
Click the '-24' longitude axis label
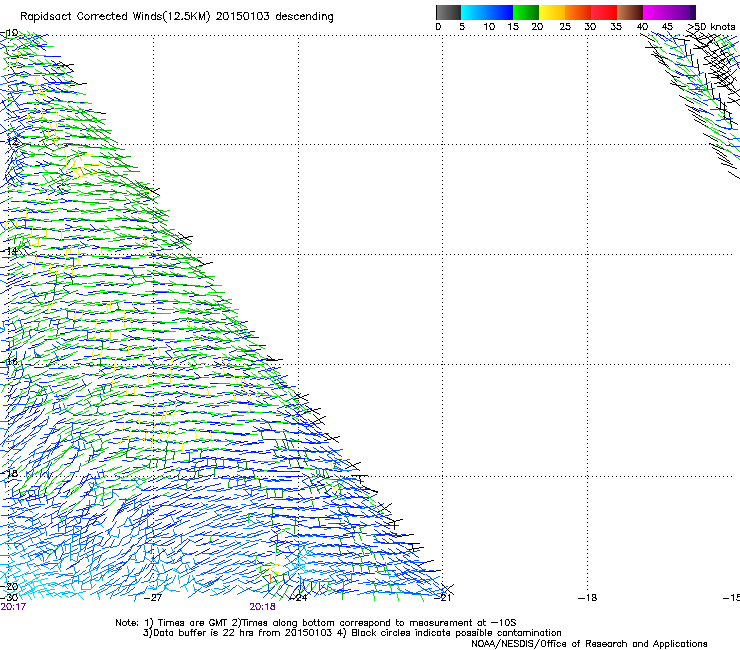(298, 598)
